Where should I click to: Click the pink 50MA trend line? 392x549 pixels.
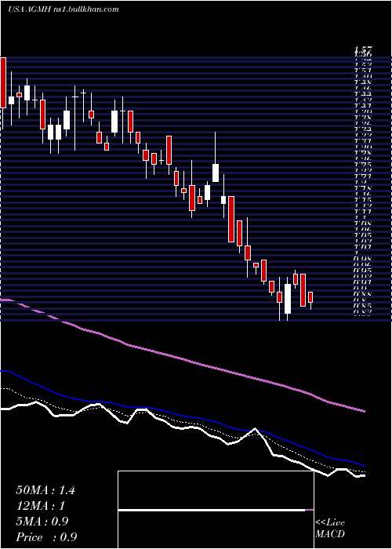pos(182,359)
